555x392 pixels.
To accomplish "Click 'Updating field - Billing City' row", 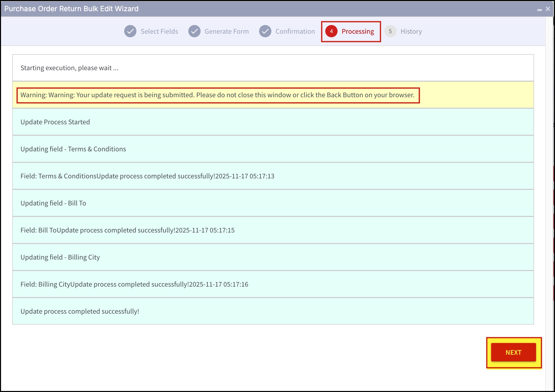I will tap(273, 257).
